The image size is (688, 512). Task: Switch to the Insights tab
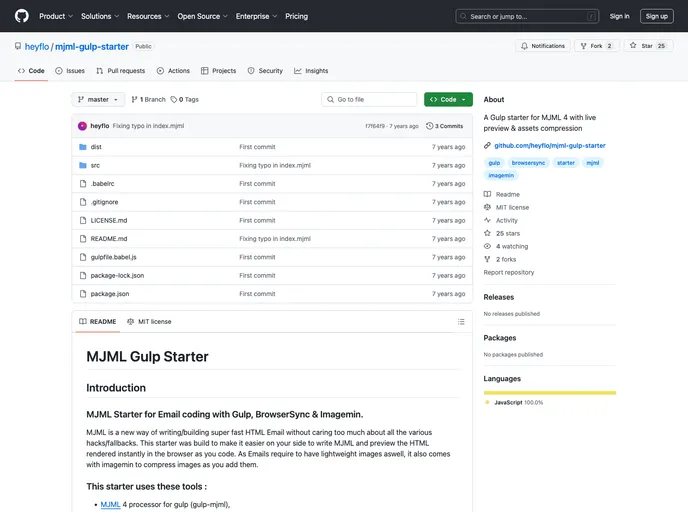pos(311,71)
